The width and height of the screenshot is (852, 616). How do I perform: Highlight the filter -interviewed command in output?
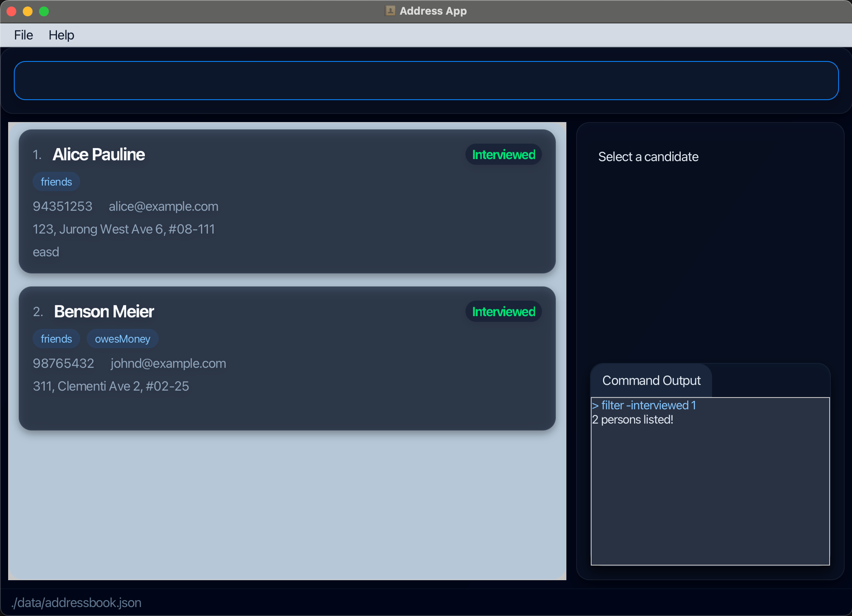pyautogui.click(x=644, y=405)
